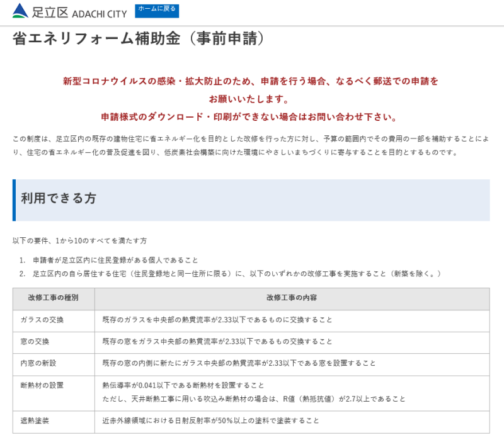Image resolution: width=504 pixels, height=440 pixels.
Task: Click the red notice about 申請様式のダウンロード
Action: click(249, 116)
